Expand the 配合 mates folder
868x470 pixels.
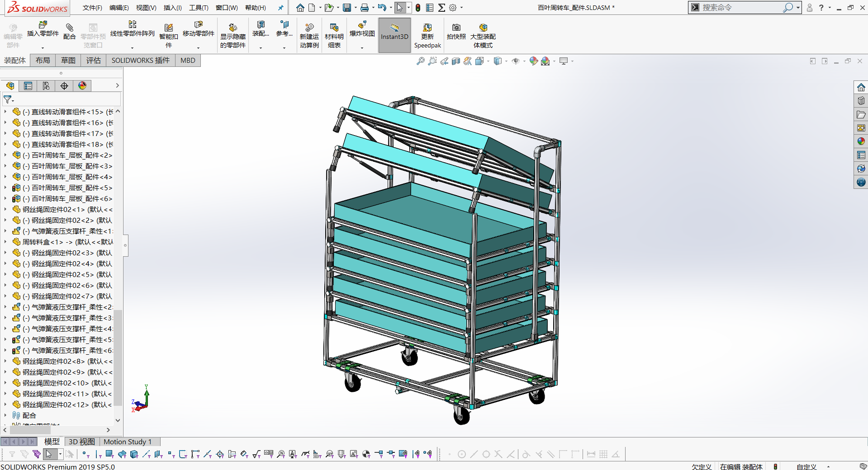[5, 415]
